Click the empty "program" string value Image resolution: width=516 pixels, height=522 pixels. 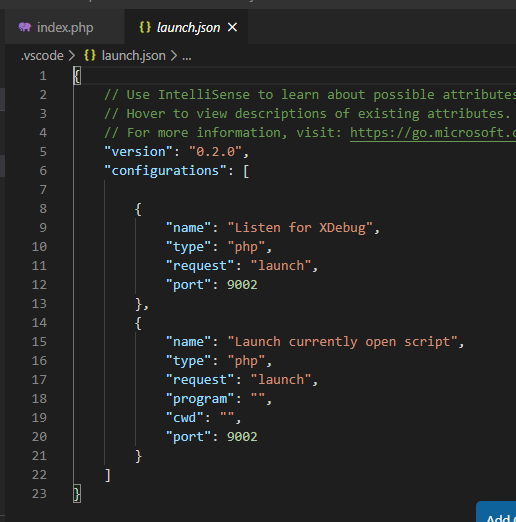[x=258, y=399]
